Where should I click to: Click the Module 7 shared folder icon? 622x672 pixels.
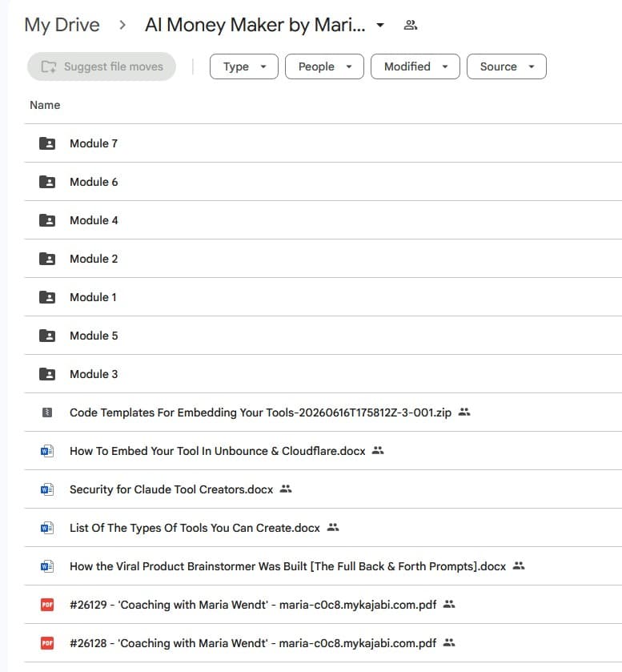coord(47,143)
